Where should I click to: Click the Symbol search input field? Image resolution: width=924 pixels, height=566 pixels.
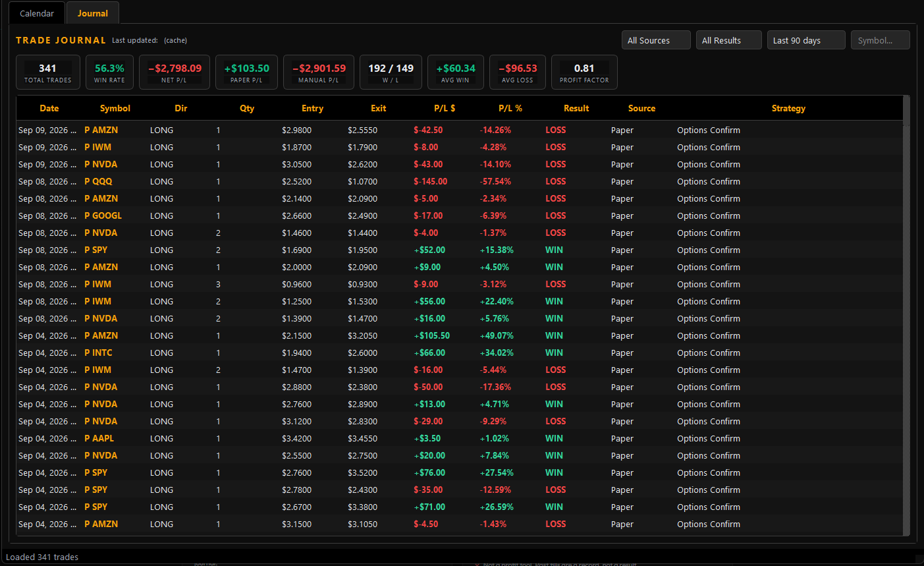880,40
